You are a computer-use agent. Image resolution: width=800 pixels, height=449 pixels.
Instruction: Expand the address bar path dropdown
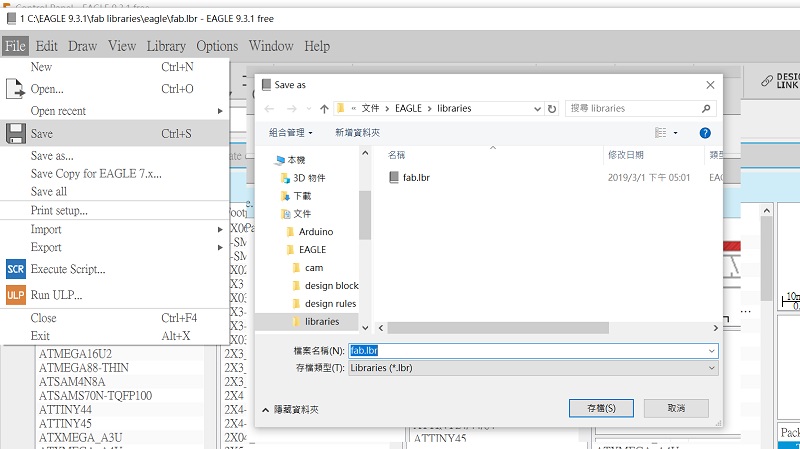pos(537,109)
